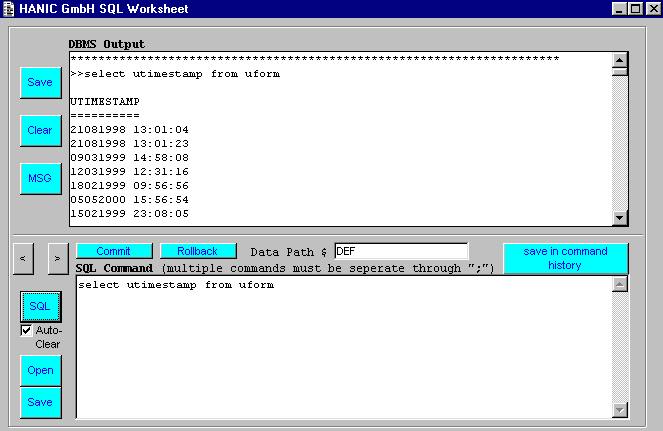Click the output row '05052000 15:56:54'
Image resolution: width=663 pixels, height=431 pixels.
coord(129,199)
